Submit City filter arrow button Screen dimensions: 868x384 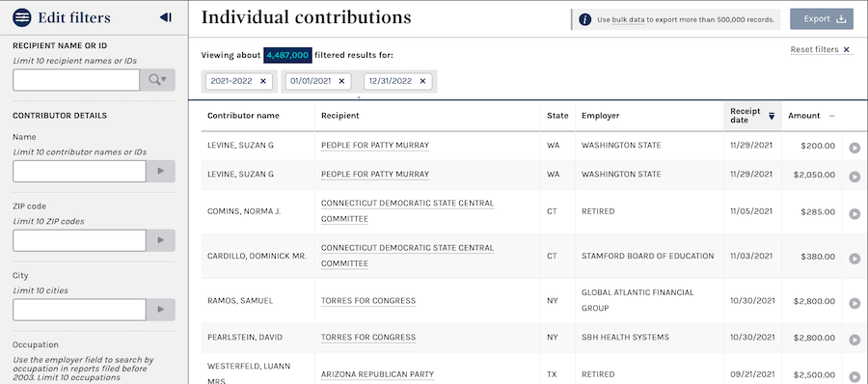160,310
